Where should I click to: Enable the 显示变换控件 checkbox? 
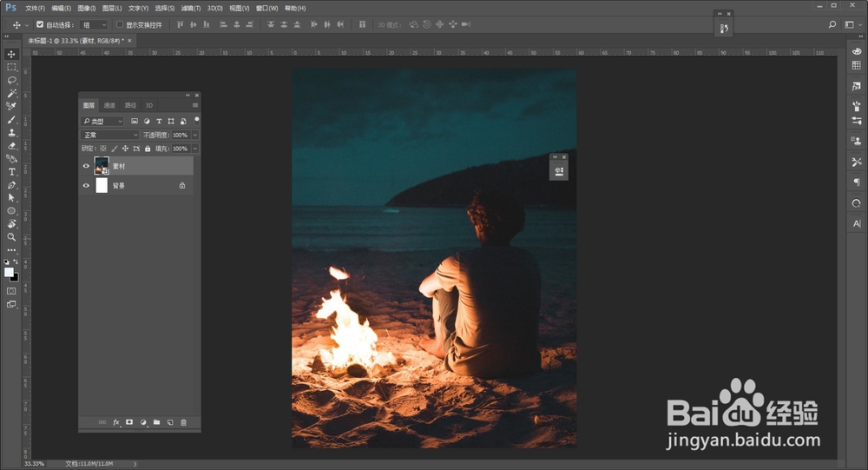[x=120, y=24]
